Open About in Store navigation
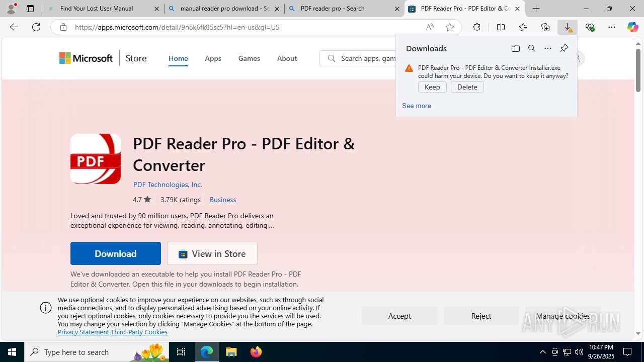Viewport: 644px width, 362px height. (x=287, y=58)
